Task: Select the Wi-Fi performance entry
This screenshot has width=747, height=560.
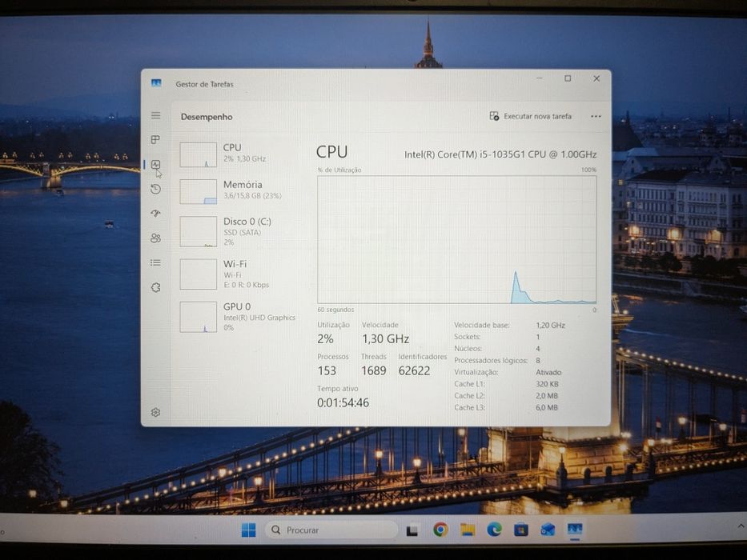Action: [x=239, y=274]
